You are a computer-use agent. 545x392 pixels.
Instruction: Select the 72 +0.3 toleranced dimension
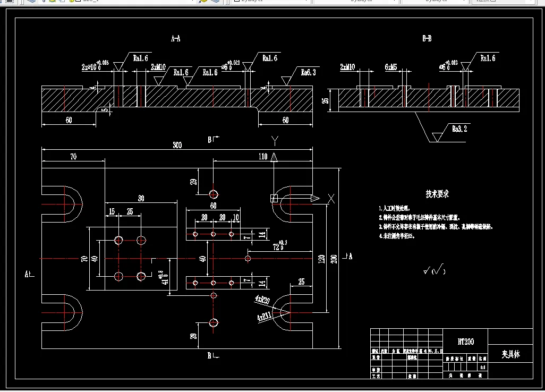pyautogui.click(x=280, y=245)
